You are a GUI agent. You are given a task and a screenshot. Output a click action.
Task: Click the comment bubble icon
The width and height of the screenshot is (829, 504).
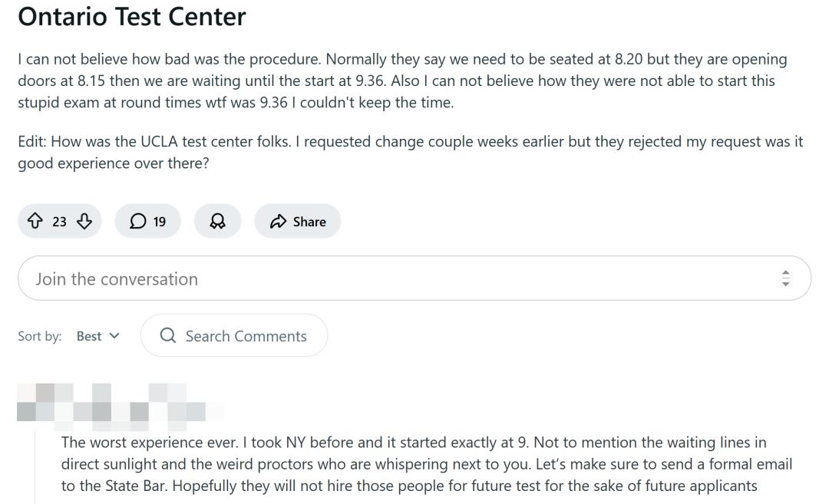click(x=137, y=222)
